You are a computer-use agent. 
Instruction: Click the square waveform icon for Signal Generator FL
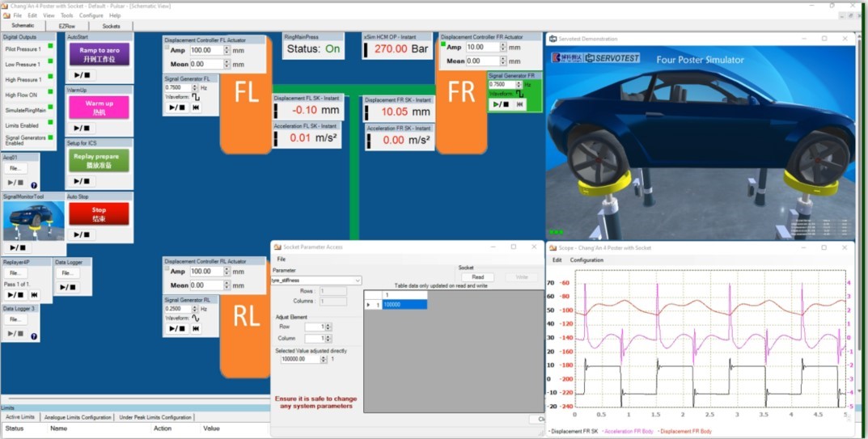click(x=196, y=97)
